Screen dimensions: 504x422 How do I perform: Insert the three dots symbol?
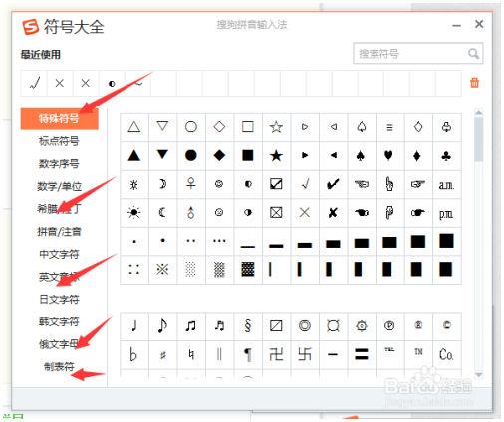click(219, 241)
